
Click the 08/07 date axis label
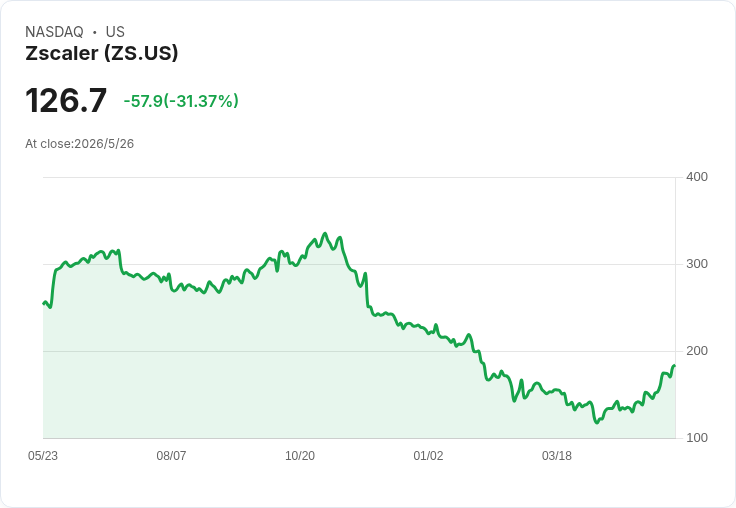click(x=171, y=455)
